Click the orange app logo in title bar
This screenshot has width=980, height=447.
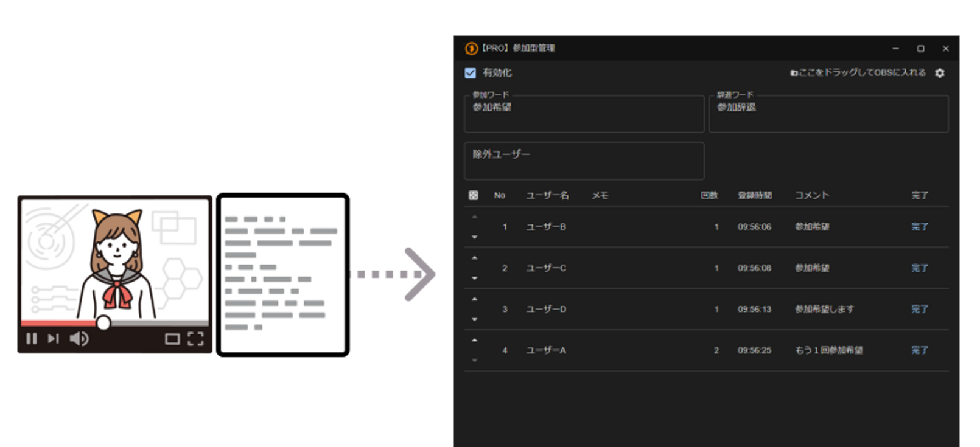point(471,49)
